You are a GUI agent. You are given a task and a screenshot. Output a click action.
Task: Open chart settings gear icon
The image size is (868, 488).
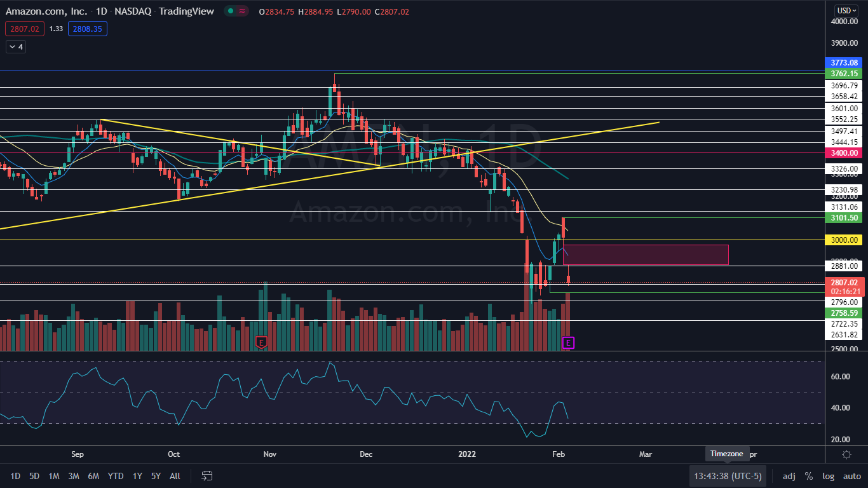pyautogui.click(x=846, y=454)
